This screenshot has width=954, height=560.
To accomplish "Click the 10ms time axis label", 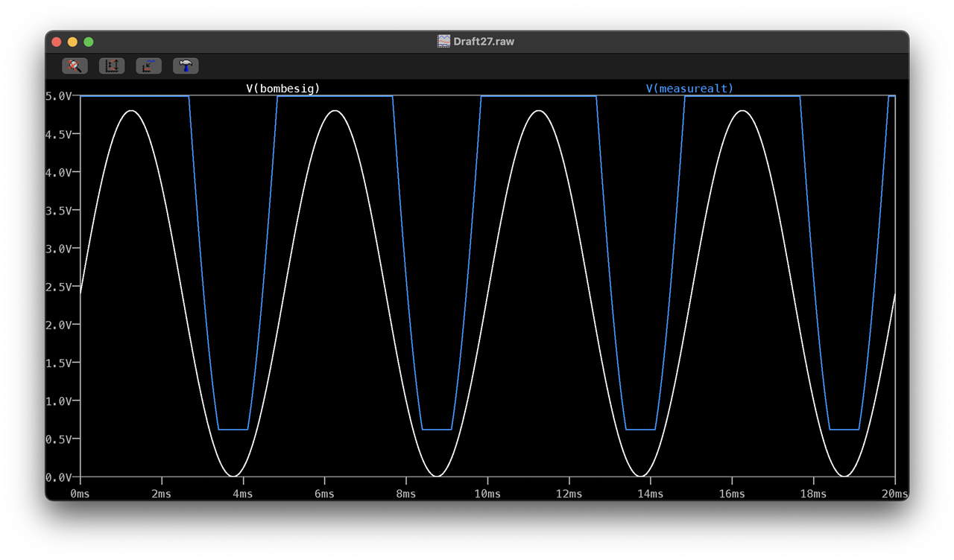I will pos(487,493).
